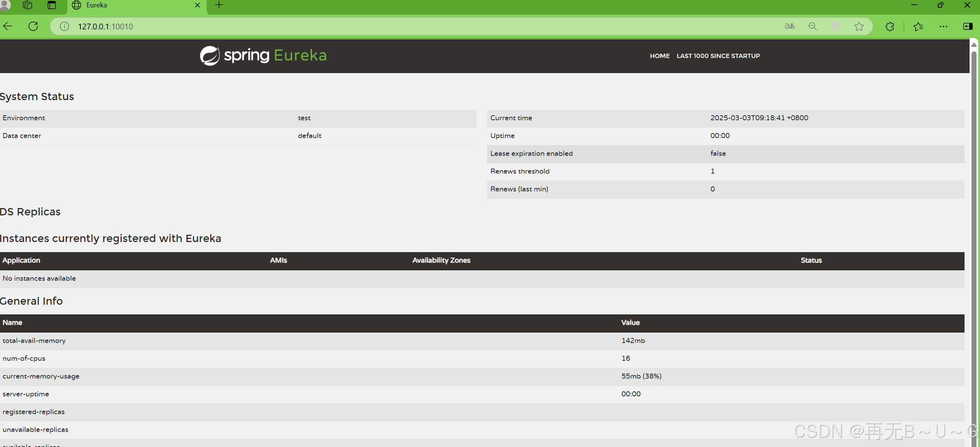The width and height of the screenshot is (980, 447).
Task: Open the browser profile avatar
Action: (x=5, y=5)
